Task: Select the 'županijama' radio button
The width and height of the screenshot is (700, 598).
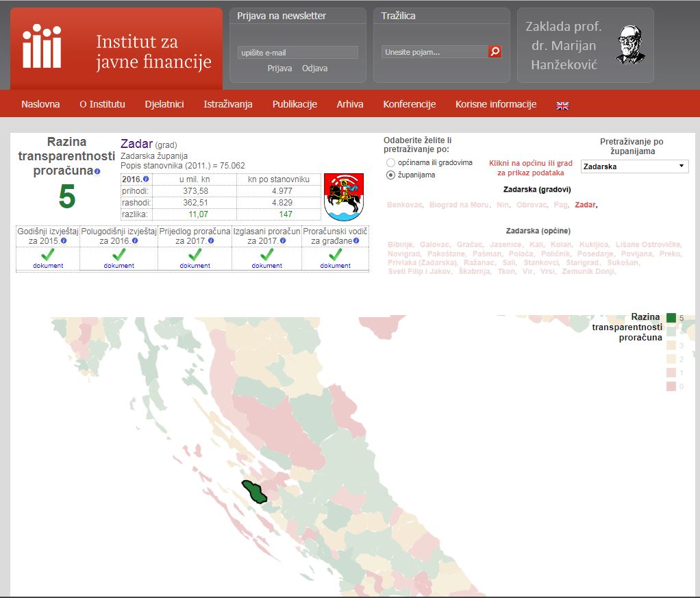Action: point(391,175)
